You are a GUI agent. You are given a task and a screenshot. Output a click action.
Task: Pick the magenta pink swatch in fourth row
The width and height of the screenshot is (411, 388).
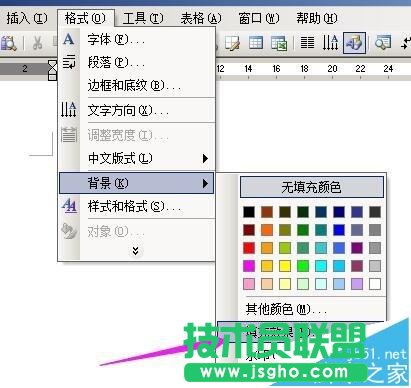coord(249,266)
